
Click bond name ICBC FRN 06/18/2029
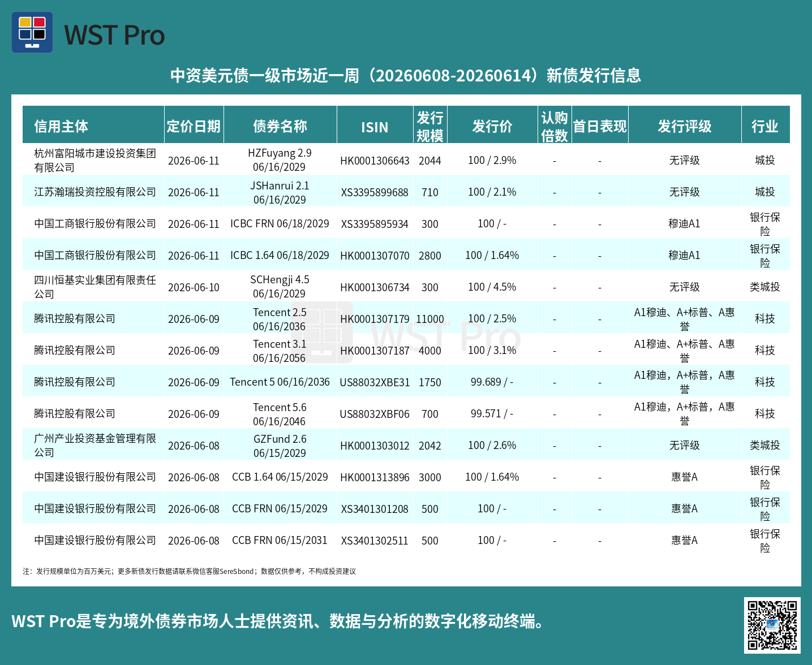coord(280,224)
